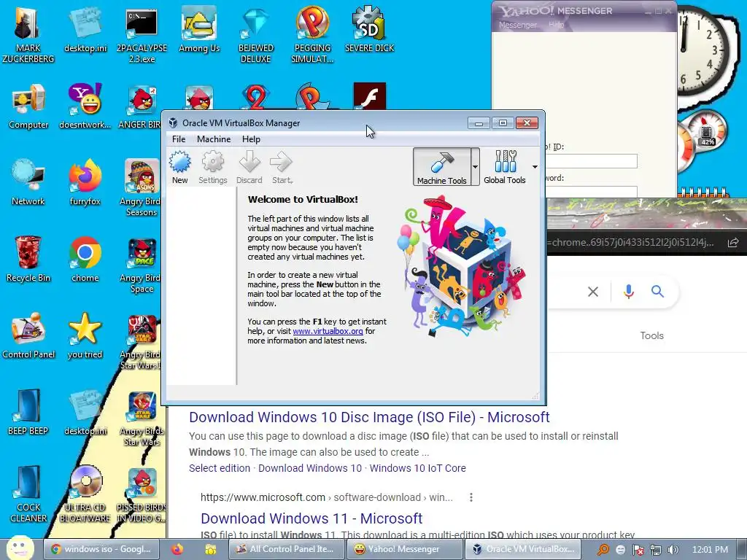Click the Yahoo ID input field
This screenshot has height=560, width=747.
tap(592, 161)
